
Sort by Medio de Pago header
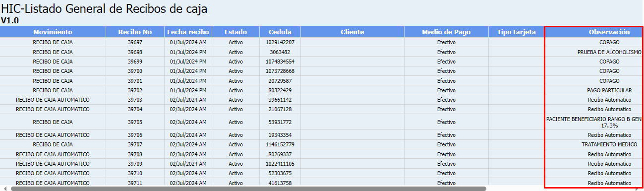pos(446,32)
